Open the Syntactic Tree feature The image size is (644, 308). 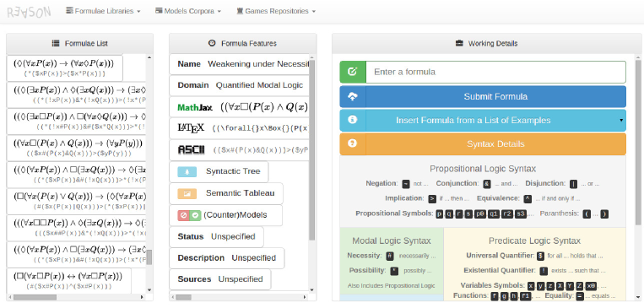tap(219, 171)
